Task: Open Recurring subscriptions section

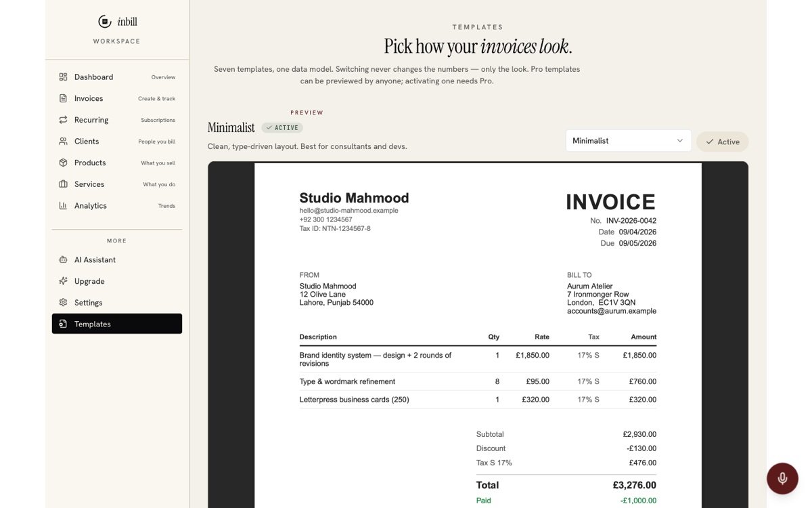Action: (x=117, y=120)
